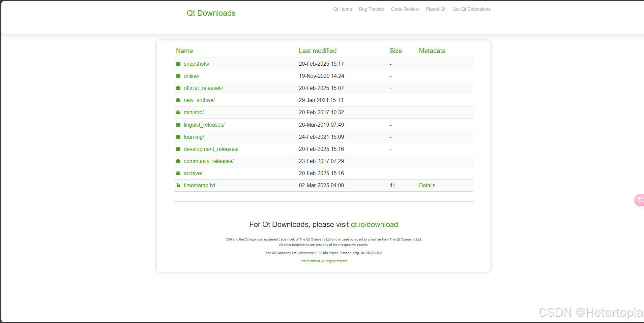Click the pink translate widget icon
Viewport: 644px width, 323px height.
coord(639,200)
